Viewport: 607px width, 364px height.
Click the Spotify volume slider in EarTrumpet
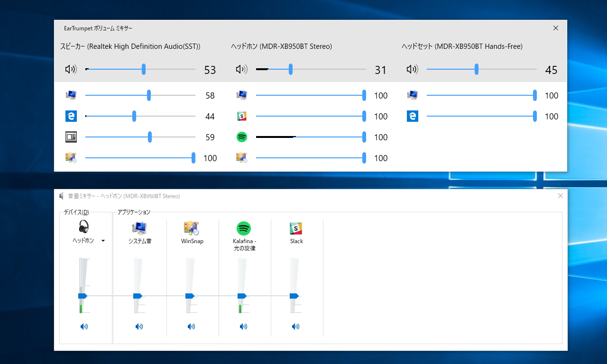tap(311, 137)
